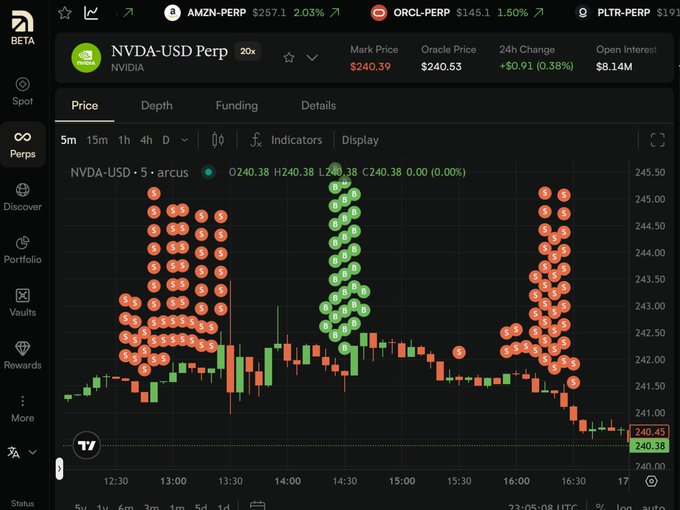Image resolution: width=680 pixels, height=510 pixels.
Task: Select the 4h timeframe
Action: pyautogui.click(x=146, y=140)
